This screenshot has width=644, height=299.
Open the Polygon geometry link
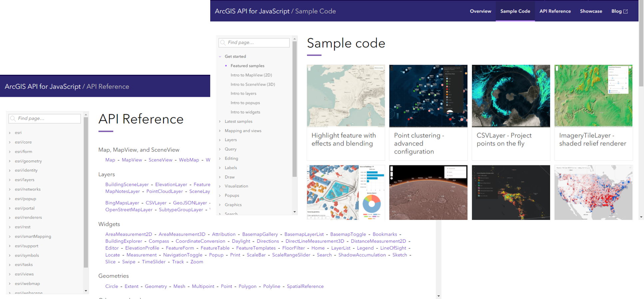click(x=248, y=286)
